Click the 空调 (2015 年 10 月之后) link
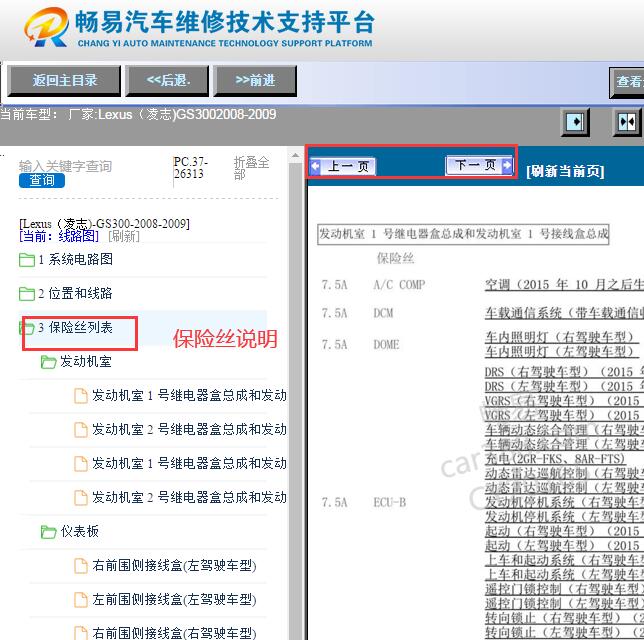The height and width of the screenshot is (640, 644). [564, 284]
